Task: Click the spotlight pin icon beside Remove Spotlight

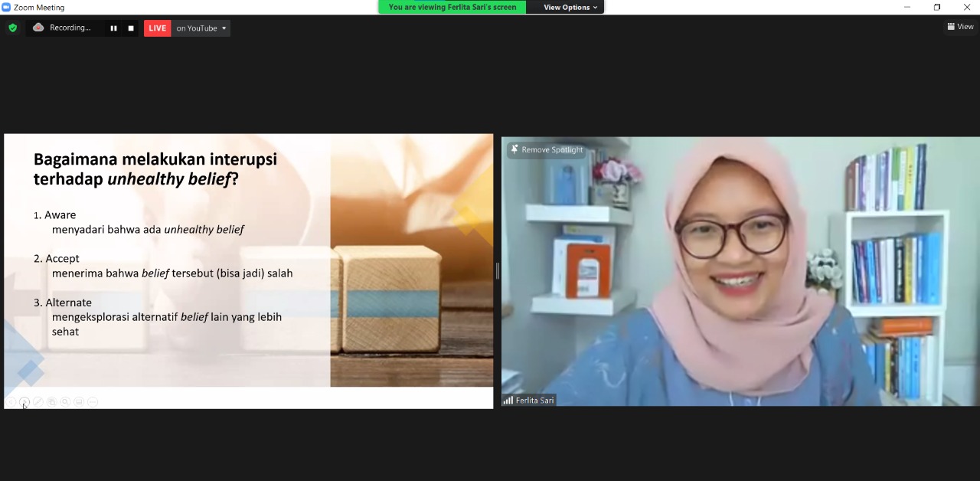Action: (x=514, y=149)
